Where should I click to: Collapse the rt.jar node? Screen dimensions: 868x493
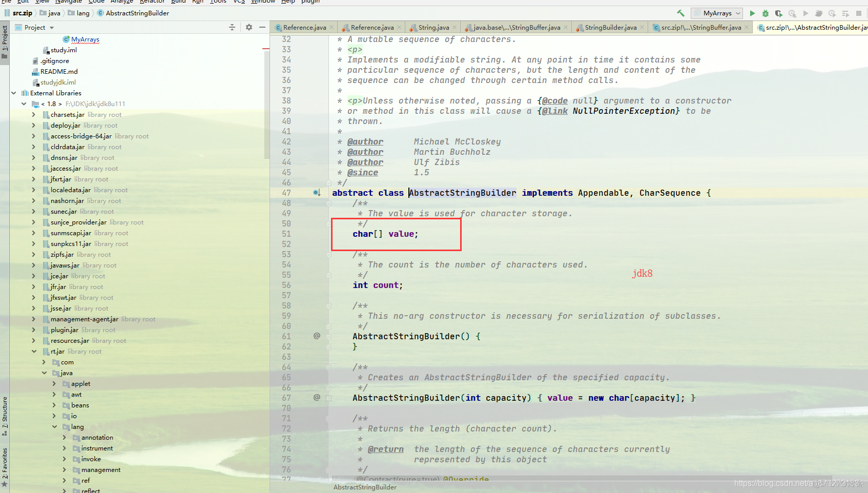point(34,352)
